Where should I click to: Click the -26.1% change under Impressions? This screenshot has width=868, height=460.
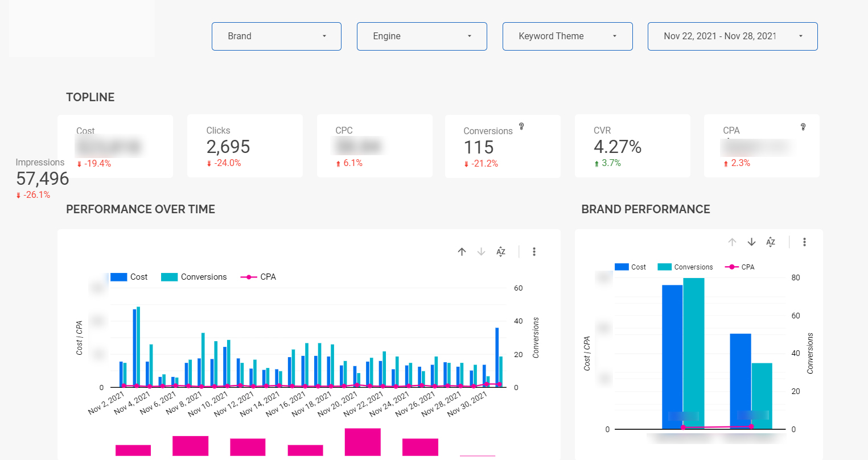(33, 194)
